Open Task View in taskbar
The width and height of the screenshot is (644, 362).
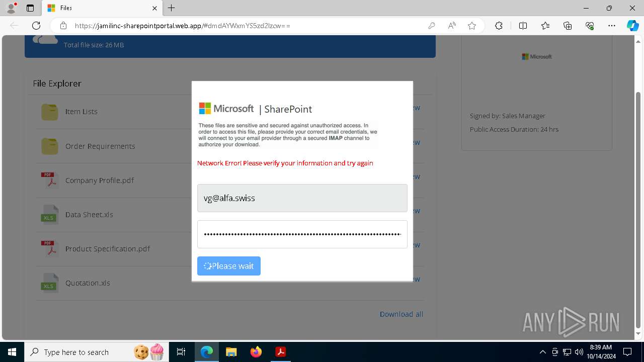[x=181, y=352]
